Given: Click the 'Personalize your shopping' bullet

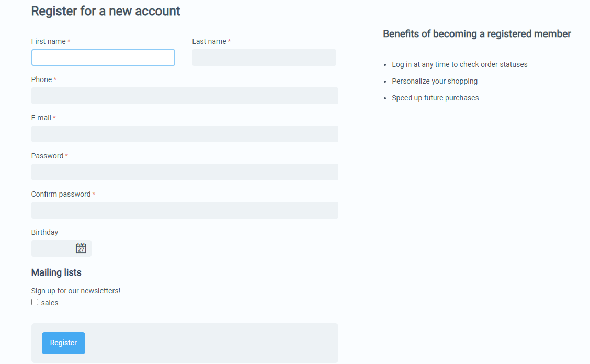Looking at the screenshot, I should coord(435,81).
